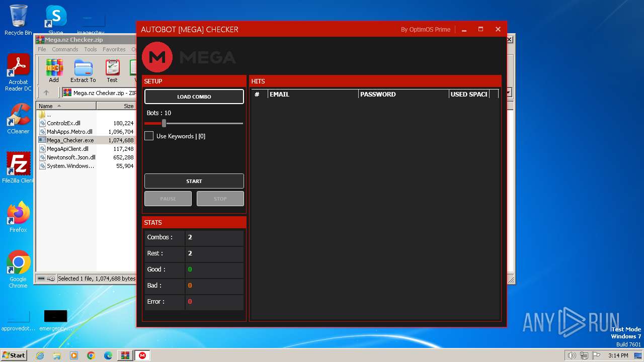The height and width of the screenshot is (362, 644).
Task: Open CCleaner desktop icon
Action: click(18, 119)
